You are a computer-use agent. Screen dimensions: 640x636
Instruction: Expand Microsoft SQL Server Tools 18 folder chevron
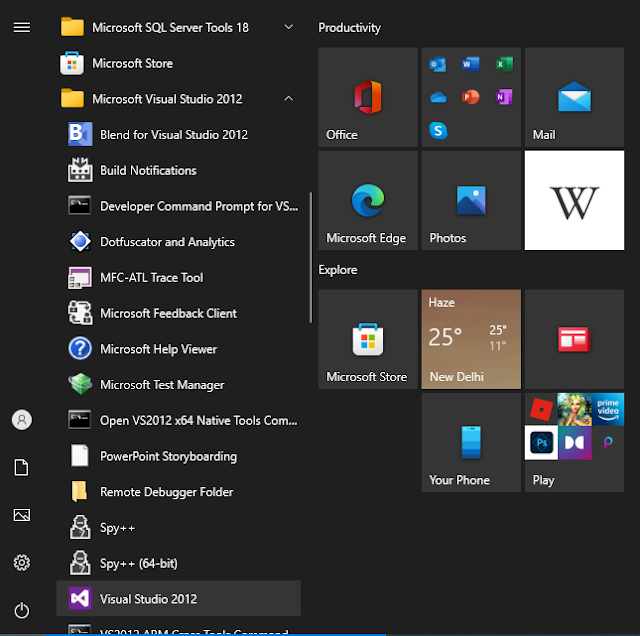point(289,27)
